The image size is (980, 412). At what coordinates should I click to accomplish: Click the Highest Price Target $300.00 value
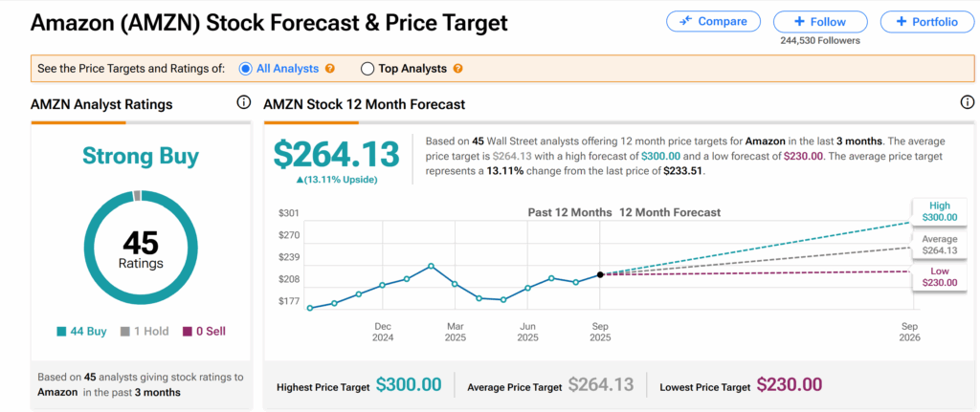tap(409, 385)
